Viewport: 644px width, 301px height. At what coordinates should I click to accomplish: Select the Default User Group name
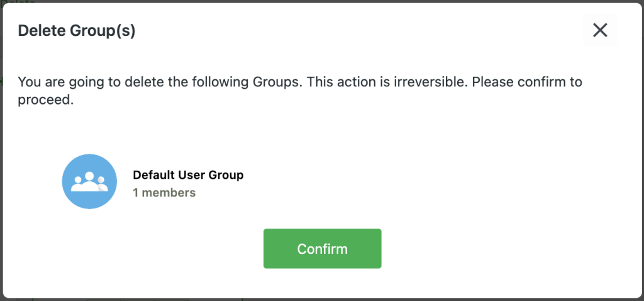click(x=188, y=175)
